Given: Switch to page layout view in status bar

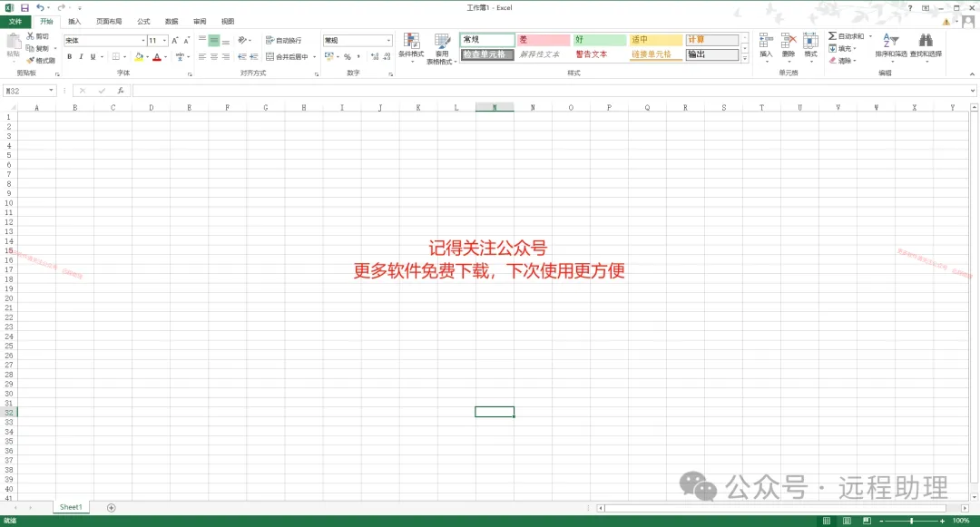Looking at the screenshot, I should (847, 521).
